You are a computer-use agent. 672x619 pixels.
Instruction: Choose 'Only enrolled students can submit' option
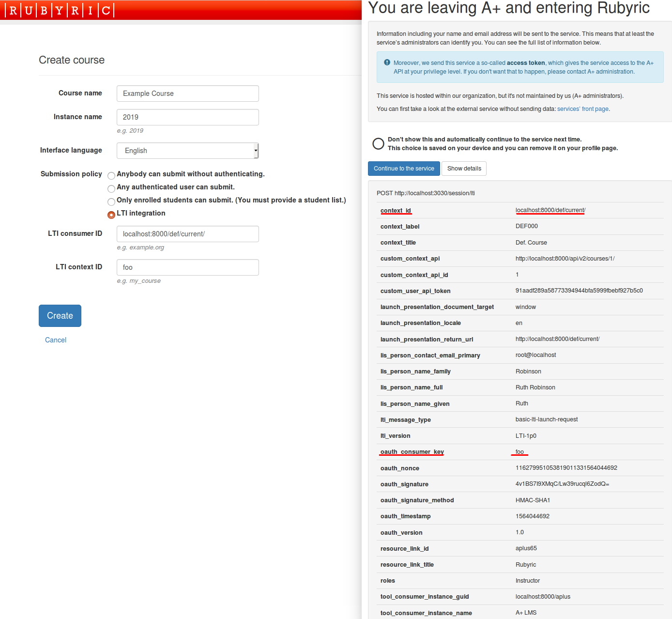click(x=111, y=201)
